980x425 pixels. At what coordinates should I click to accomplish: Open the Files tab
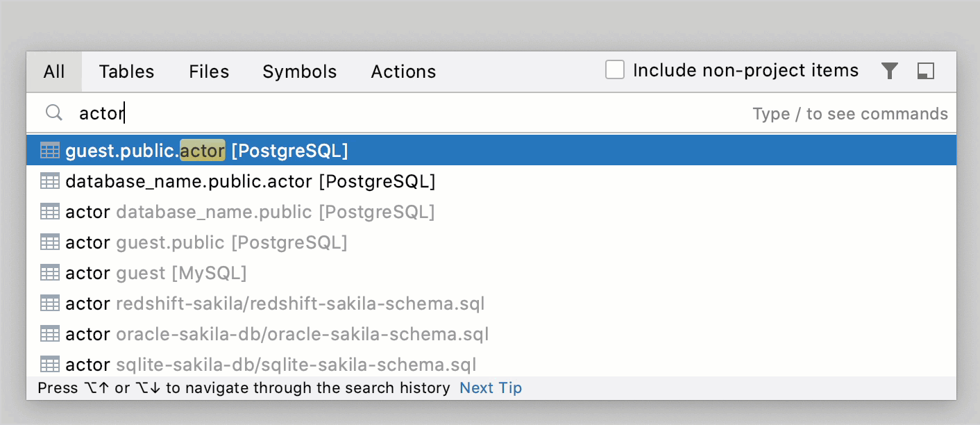tap(209, 72)
